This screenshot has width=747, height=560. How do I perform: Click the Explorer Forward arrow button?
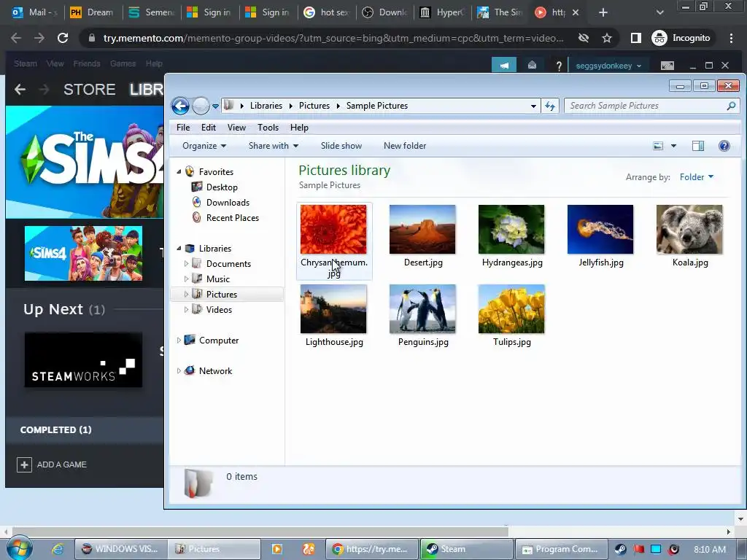tap(201, 106)
